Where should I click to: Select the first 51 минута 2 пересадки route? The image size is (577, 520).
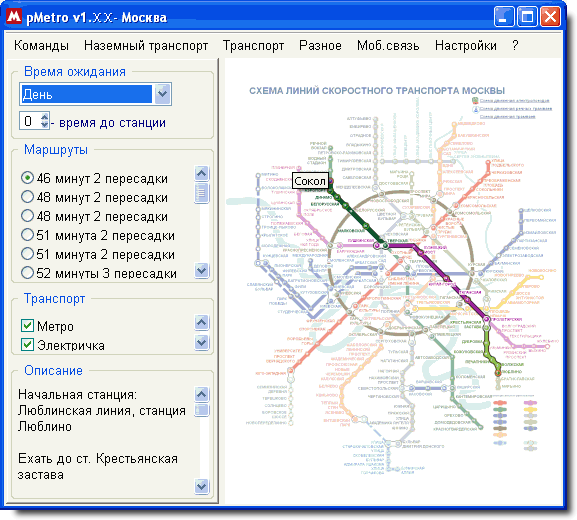tap(98, 236)
